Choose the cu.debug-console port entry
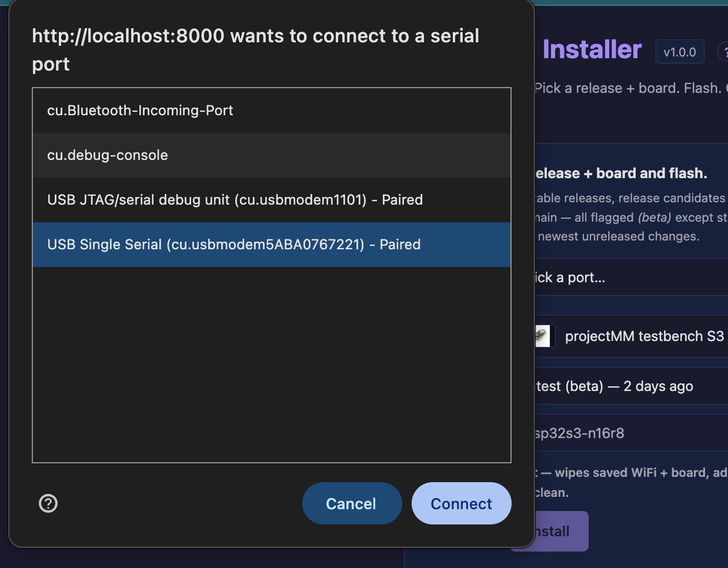The height and width of the screenshot is (568, 728). click(272, 155)
